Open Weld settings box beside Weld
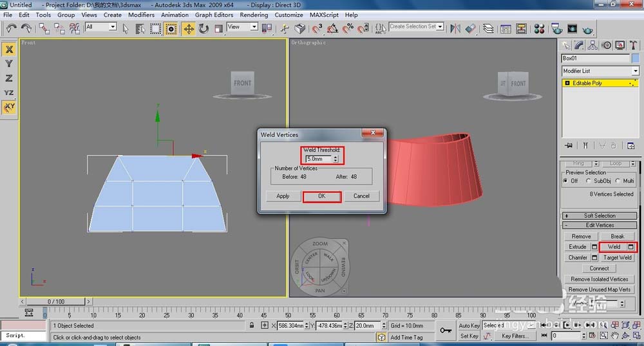Image resolution: width=644 pixels, height=346 pixels. tap(631, 247)
